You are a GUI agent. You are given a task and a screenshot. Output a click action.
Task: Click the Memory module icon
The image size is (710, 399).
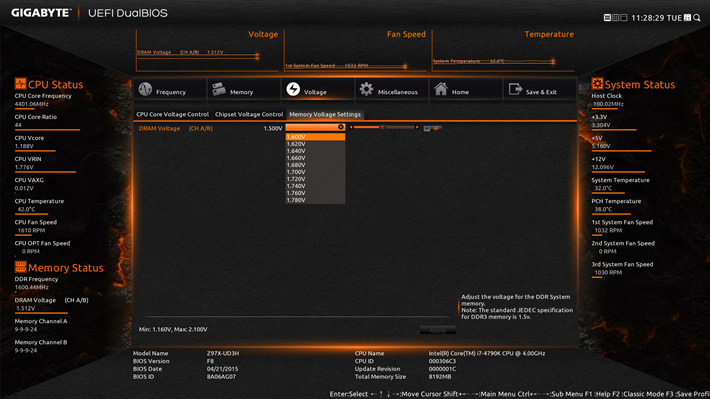tap(219, 89)
